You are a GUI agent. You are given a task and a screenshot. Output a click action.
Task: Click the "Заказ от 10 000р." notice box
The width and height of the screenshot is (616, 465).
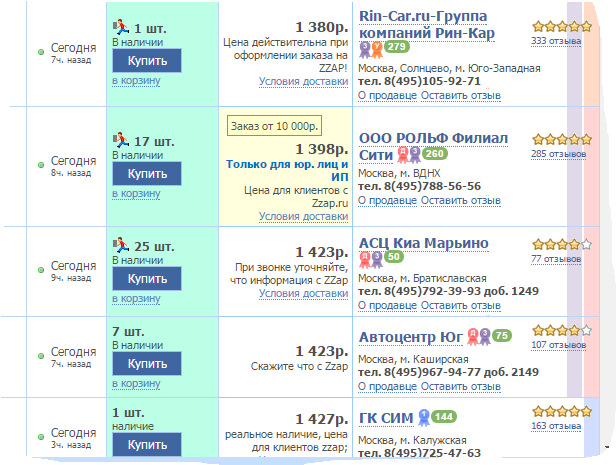(x=273, y=125)
